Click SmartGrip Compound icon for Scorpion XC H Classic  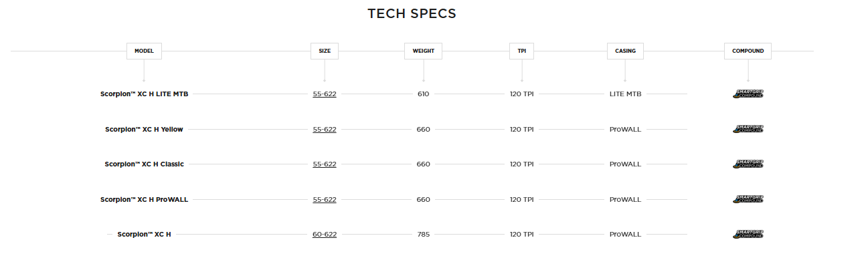click(748, 164)
